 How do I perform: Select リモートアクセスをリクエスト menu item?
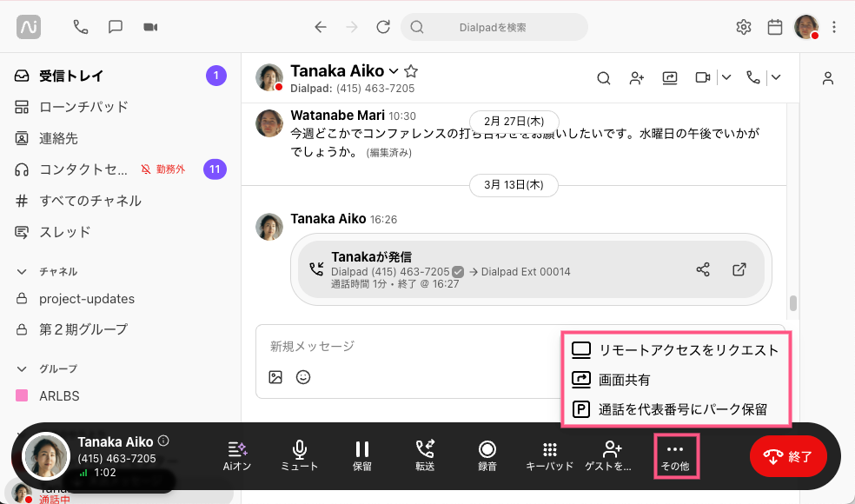[676, 350]
